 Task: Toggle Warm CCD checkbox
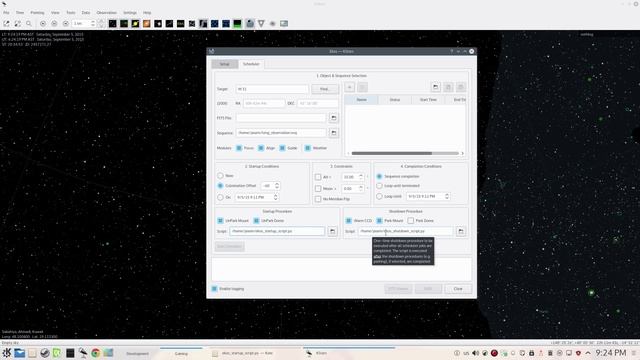349,220
